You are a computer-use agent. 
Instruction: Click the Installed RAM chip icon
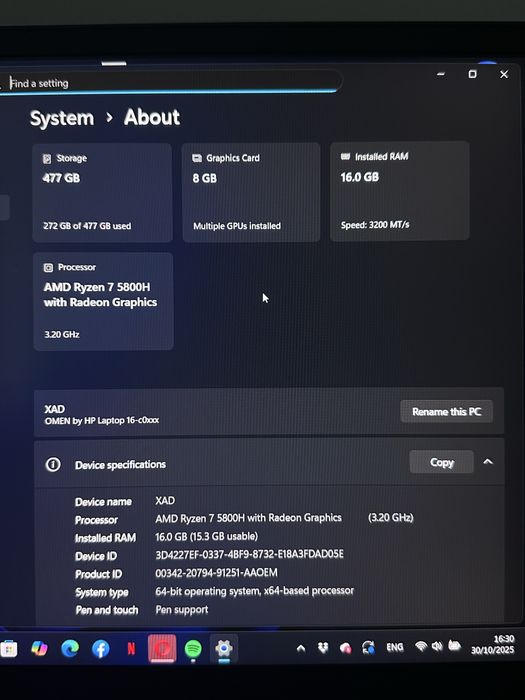(346, 156)
